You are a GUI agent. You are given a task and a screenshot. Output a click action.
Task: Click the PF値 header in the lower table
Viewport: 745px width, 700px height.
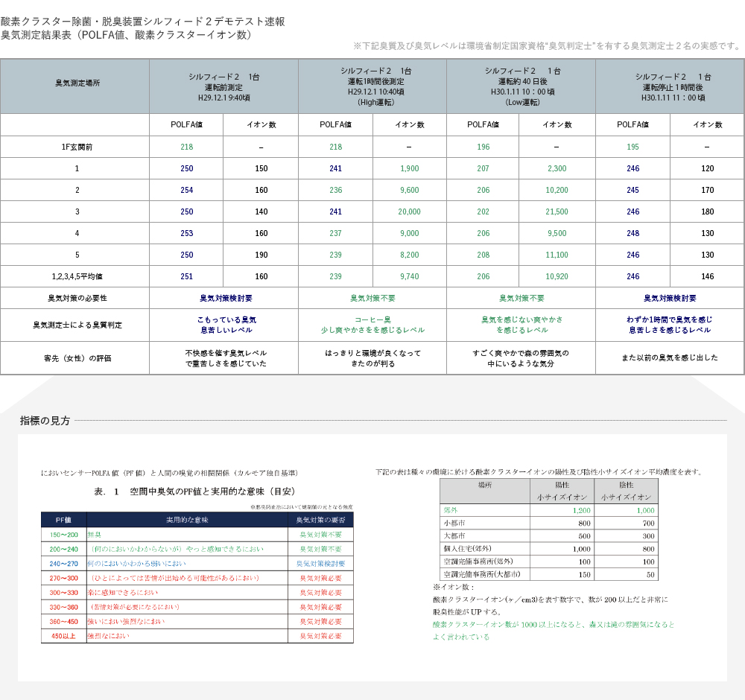[63, 520]
